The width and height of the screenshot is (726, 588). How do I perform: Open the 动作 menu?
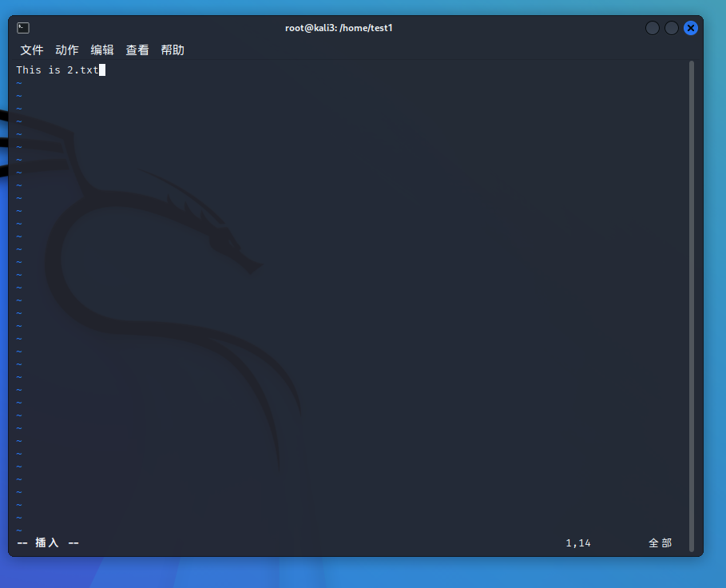click(x=66, y=50)
